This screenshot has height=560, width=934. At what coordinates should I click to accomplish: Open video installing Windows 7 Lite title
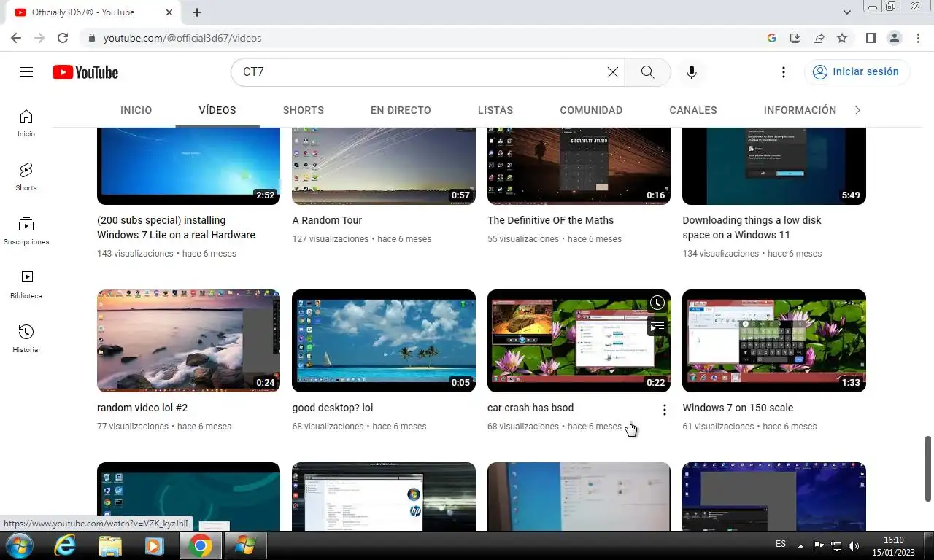pyautogui.click(x=176, y=227)
